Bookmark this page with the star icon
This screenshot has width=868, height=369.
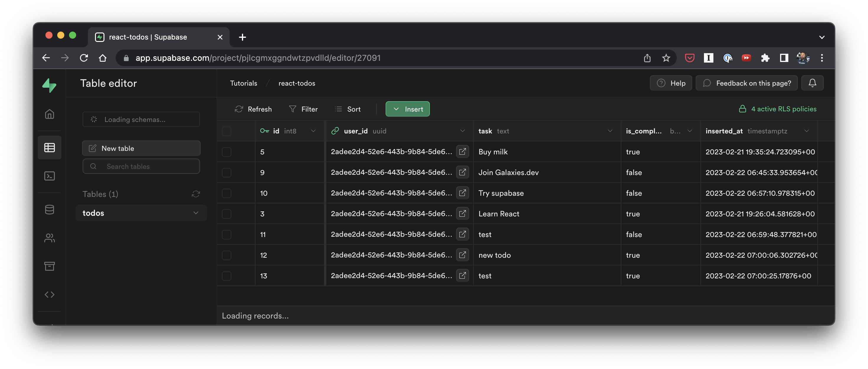click(x=666, y=58)
